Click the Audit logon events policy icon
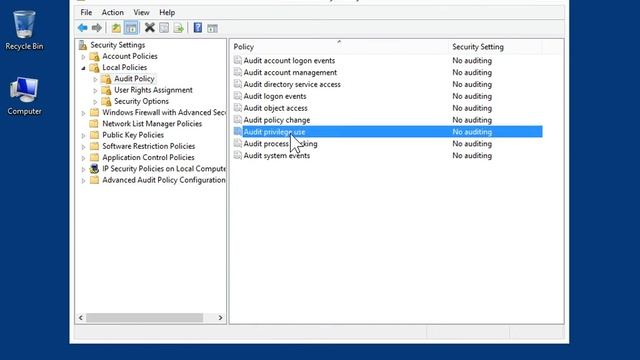The height and width of the screenshot is (360, 640). click(x=238, y=96)
